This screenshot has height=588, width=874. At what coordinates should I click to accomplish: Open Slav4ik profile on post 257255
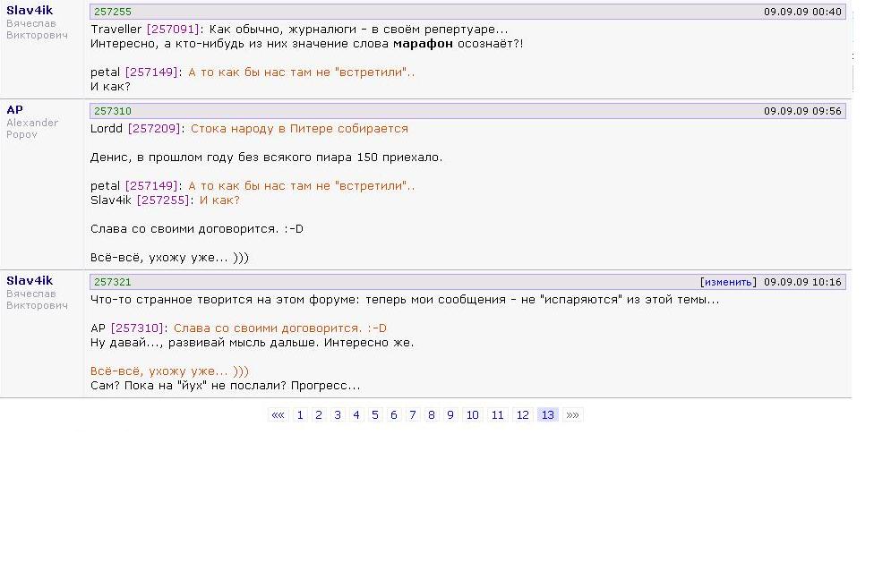coord(30,11)
